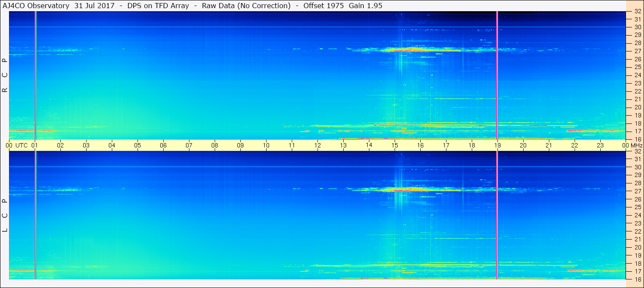Click the 17 hour tick label on time axis
Viewport: 644px width, 288px height.
(x=446, y=145)
